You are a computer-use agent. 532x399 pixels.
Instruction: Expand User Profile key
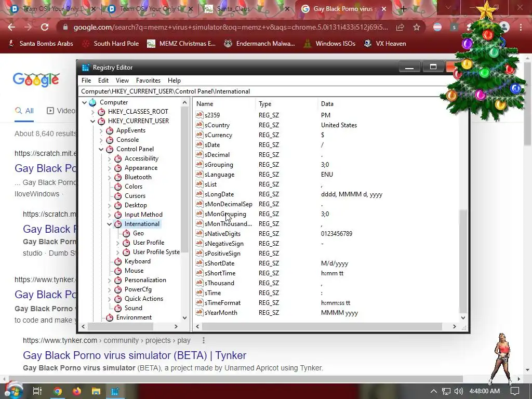(x=117, y=243)
